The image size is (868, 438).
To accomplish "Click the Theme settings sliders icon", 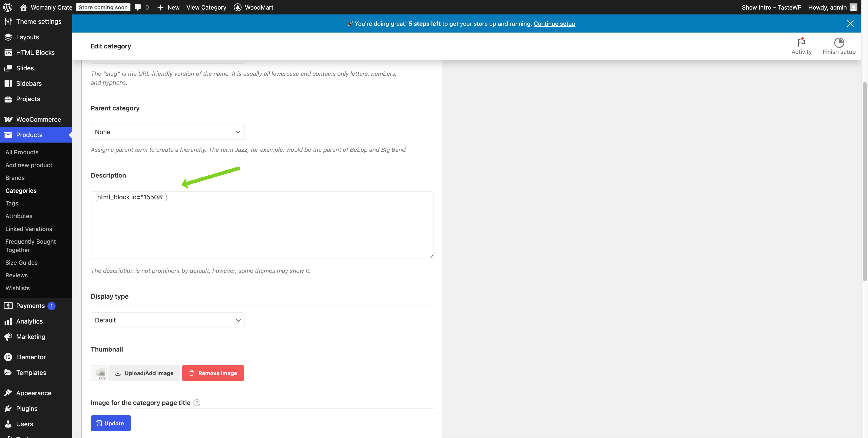I will 8,22.
